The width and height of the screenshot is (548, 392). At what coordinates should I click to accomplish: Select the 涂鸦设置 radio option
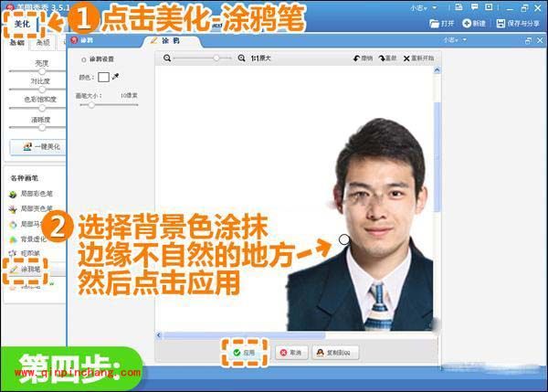[83, 59]
